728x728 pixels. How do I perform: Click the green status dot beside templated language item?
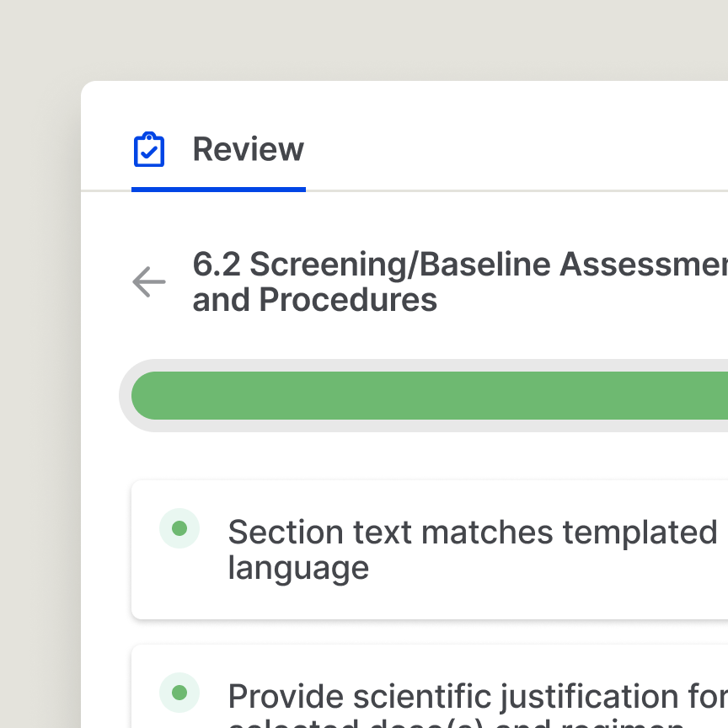pos(179,528)
